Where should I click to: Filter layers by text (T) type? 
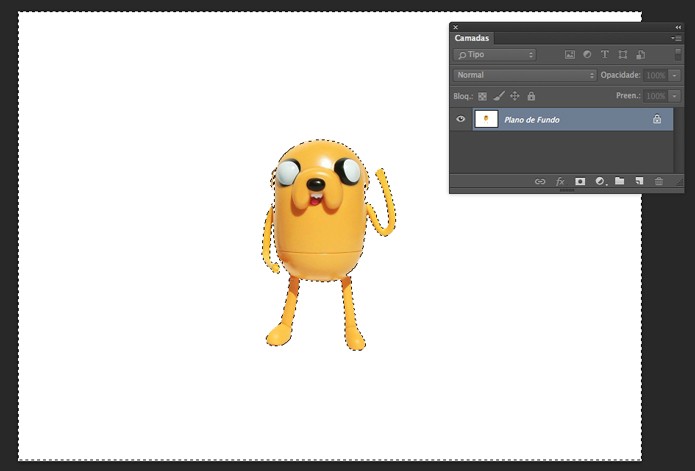605,54
